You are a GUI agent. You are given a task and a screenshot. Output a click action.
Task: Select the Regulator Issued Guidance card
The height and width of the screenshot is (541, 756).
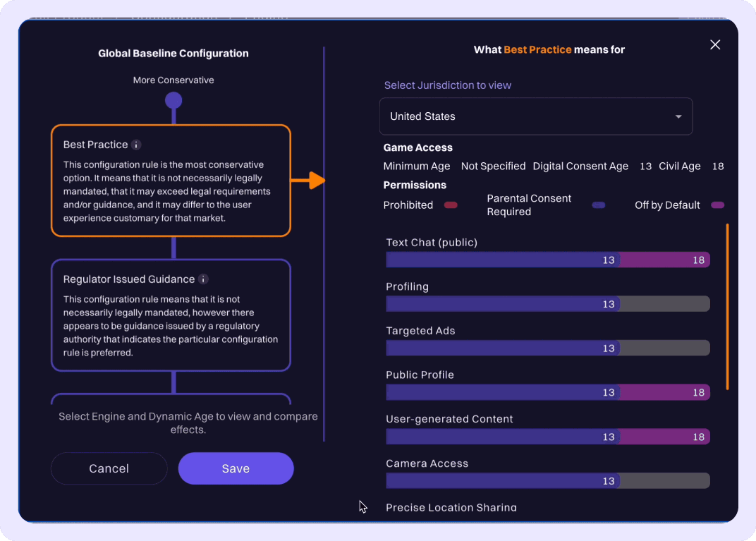[x=171, y=315]
